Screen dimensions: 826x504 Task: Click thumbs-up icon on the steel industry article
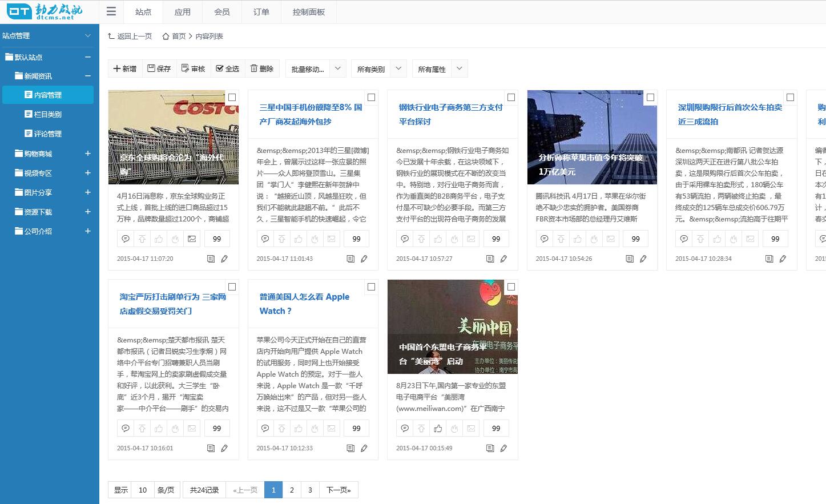click(438, 239)
